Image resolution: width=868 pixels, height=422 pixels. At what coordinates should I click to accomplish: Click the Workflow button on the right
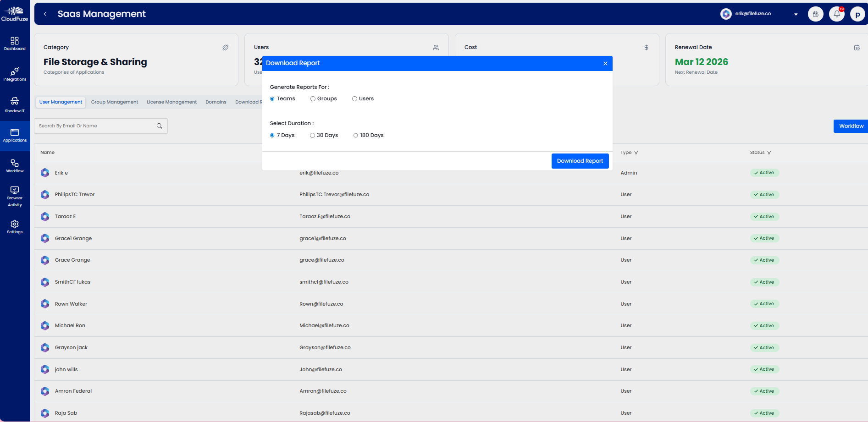click(851, 126)
